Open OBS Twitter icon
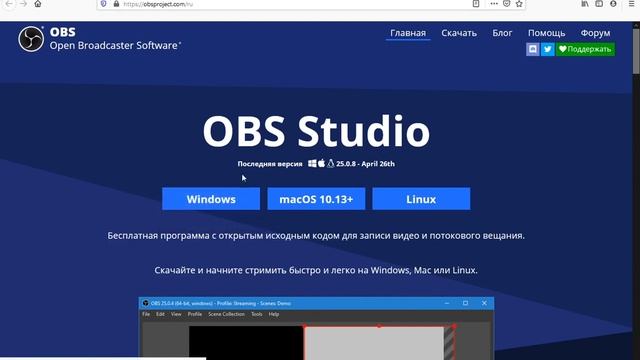This screenshot has width=640, height=360. (548, 49)
